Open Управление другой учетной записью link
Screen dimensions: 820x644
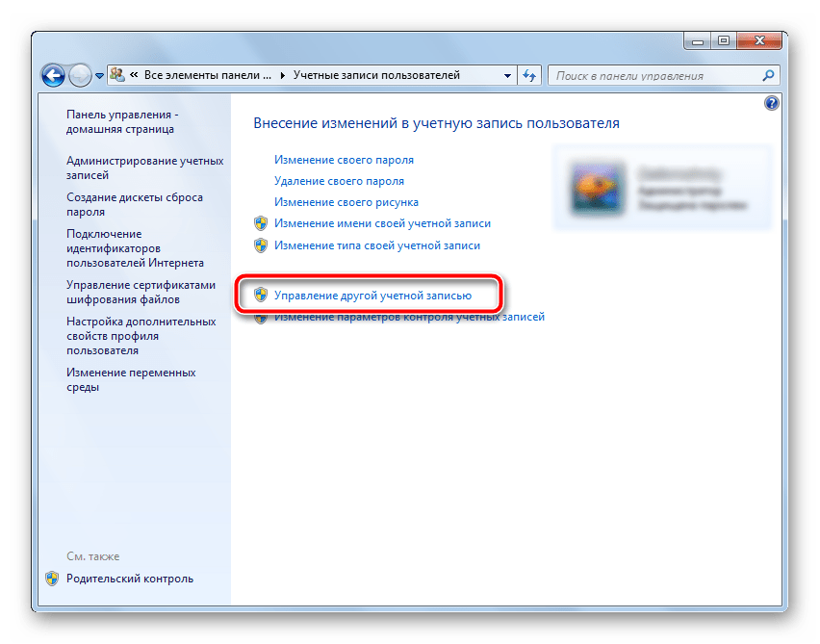(372, 296)
